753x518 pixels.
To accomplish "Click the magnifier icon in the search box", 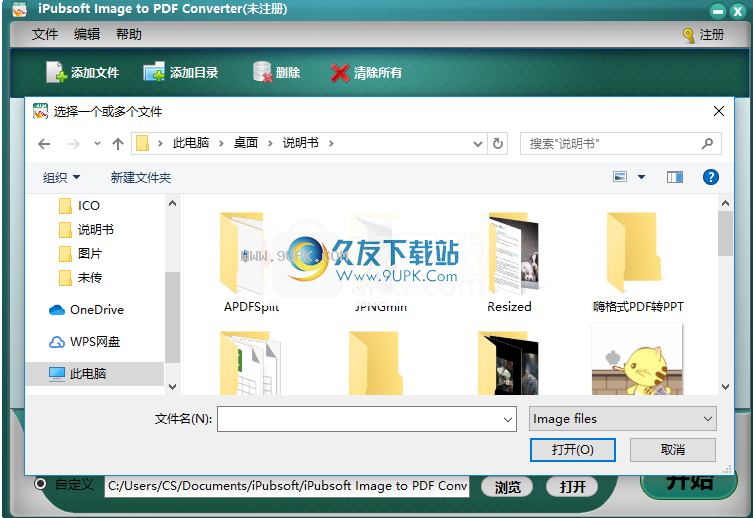I will point(707,144).
